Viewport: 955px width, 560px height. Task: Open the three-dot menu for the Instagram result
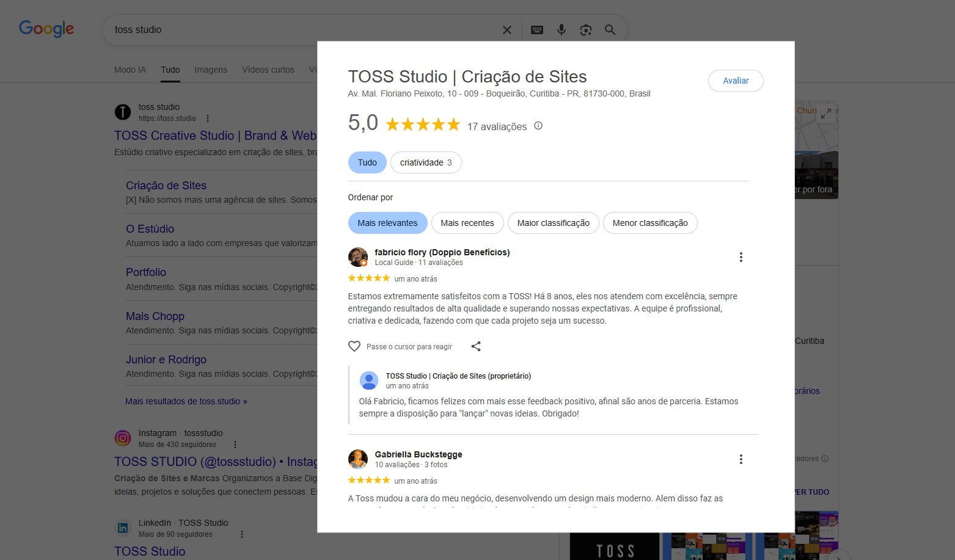pos(235,445)
